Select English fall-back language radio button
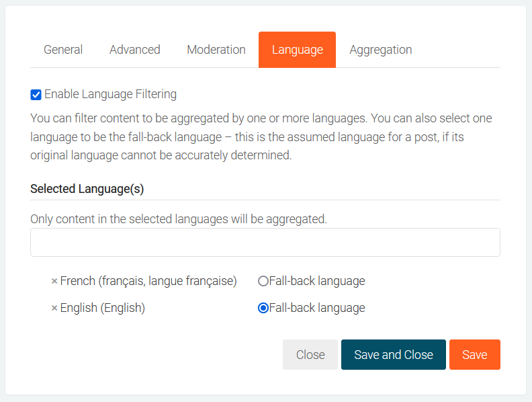This screenshot has height=402, width=532. click(263, 309)
